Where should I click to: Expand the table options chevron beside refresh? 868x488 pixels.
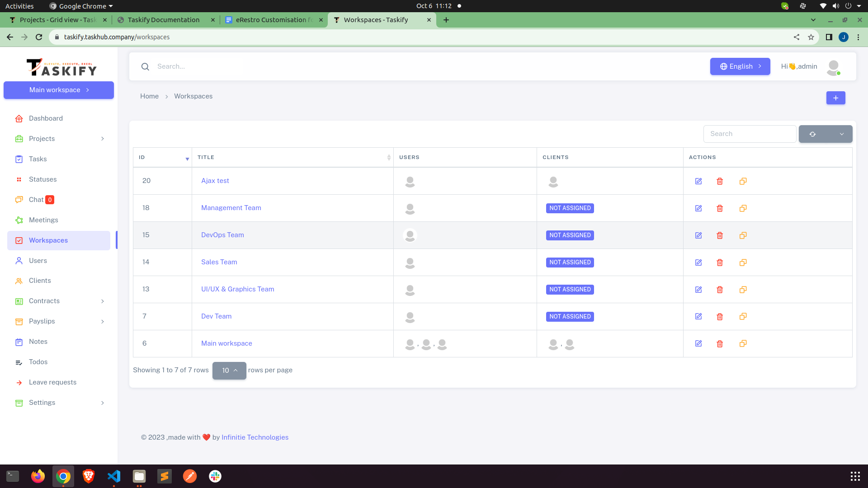click(x=842, y=134)
